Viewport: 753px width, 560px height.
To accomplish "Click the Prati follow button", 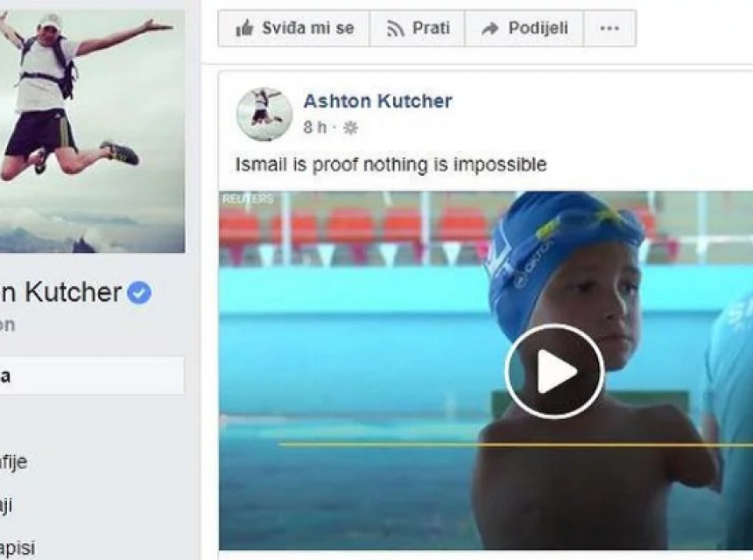I will point(418,28).
